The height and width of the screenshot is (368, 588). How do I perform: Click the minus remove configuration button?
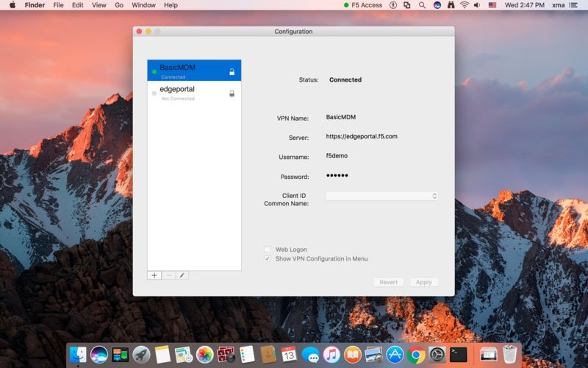click(168, 275)
